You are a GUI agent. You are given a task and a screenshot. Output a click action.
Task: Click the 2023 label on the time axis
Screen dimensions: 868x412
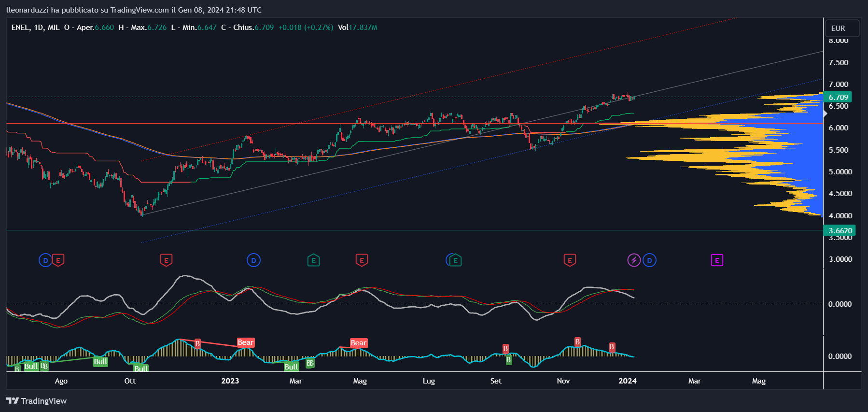point(230,381)
